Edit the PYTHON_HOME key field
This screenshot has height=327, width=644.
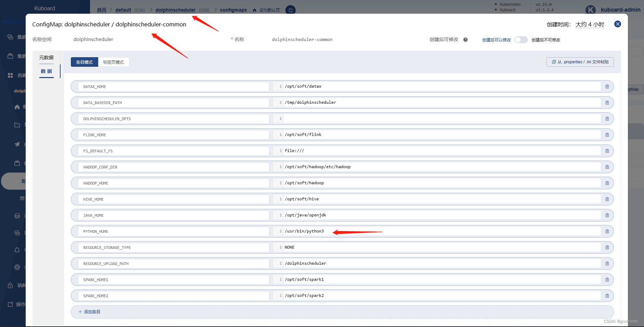pyautogui.click(x=173, y=231)
